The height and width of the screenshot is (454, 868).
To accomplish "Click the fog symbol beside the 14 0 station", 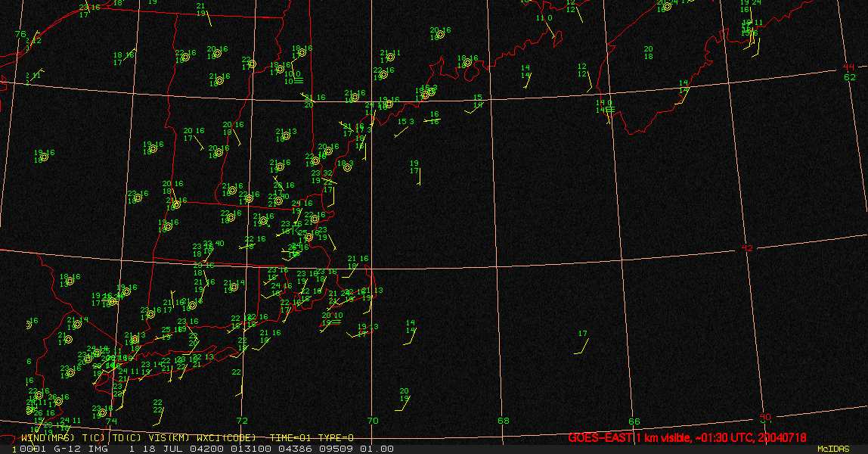I will [x=610, y=110].
